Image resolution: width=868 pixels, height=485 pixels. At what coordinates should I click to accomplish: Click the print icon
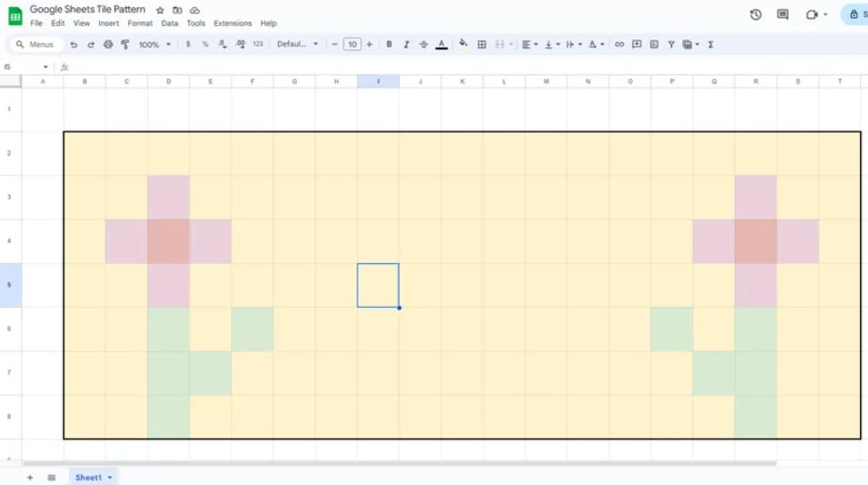[x=108, y=45]
